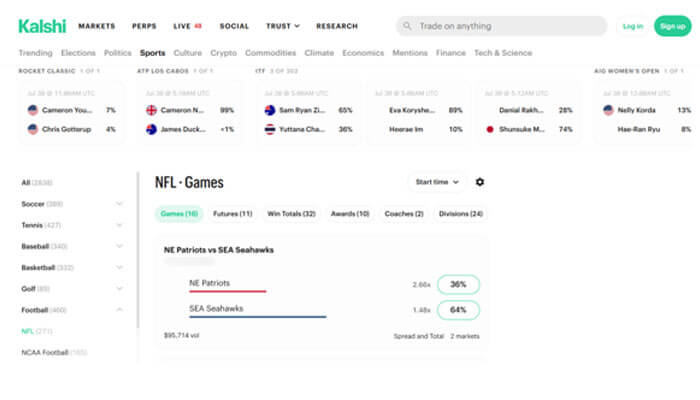
Task: Select the Games (16) filter chip
Action: [x=179, y=214]
